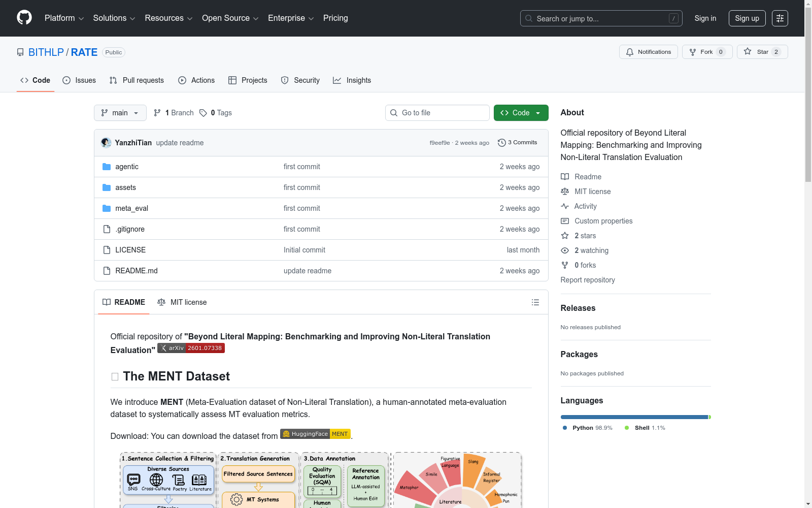Open the Insights tab
The width and height of the screenshot is (812, 508).
(x=352, y=80)
